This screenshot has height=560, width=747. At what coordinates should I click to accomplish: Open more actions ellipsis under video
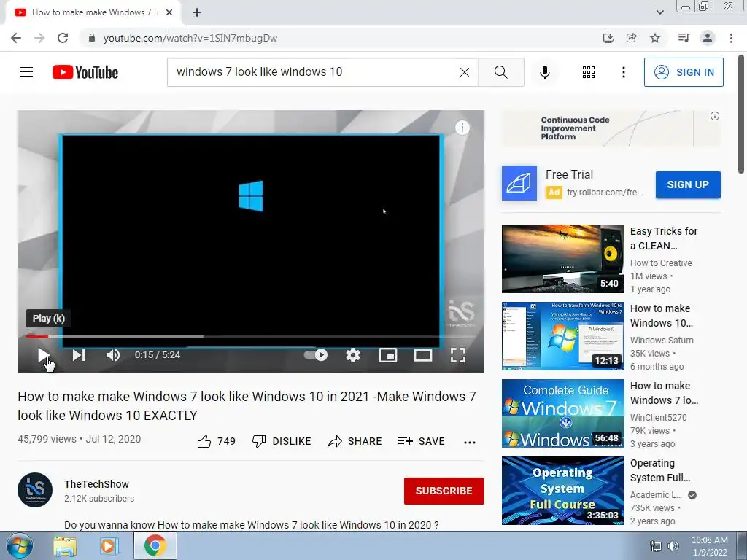point(470,442)
